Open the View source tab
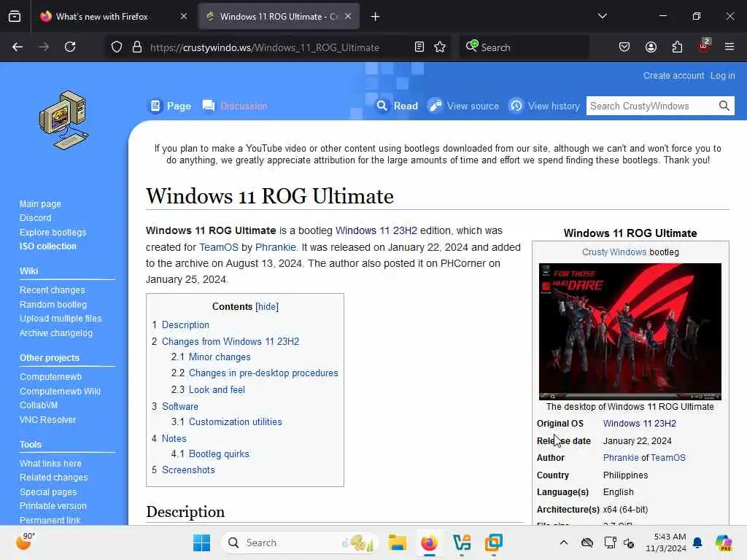Image resolution: width=747 pixels, height=560 pixels. 463,106
